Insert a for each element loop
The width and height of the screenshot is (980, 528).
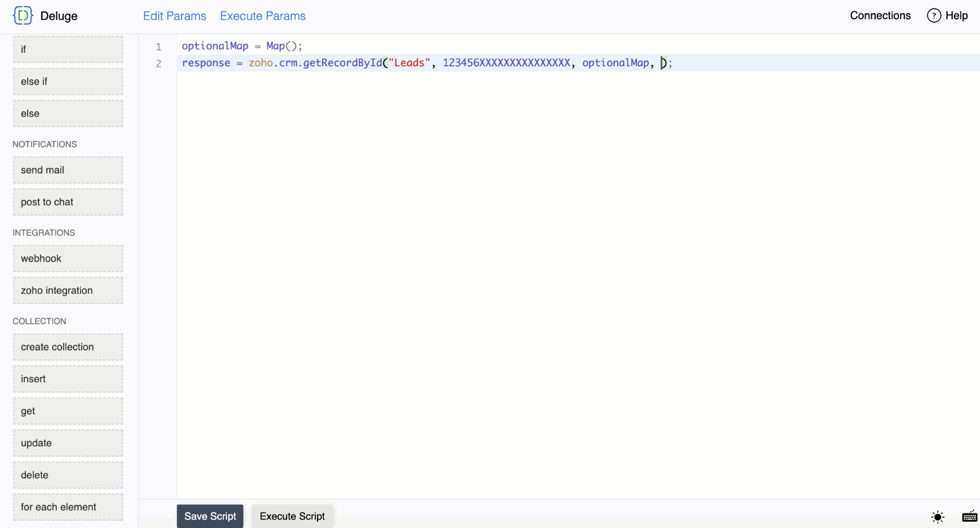pyautogui.click(x=67, y=506)
